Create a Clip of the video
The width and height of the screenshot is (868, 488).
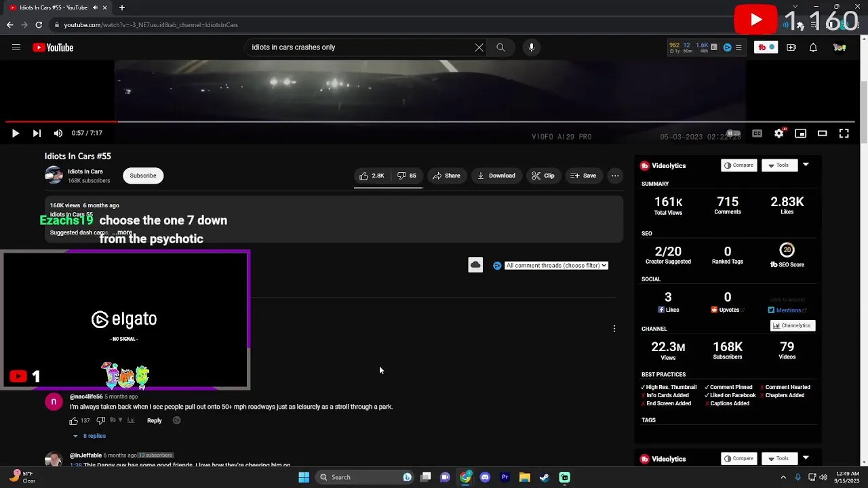point(543,176)
